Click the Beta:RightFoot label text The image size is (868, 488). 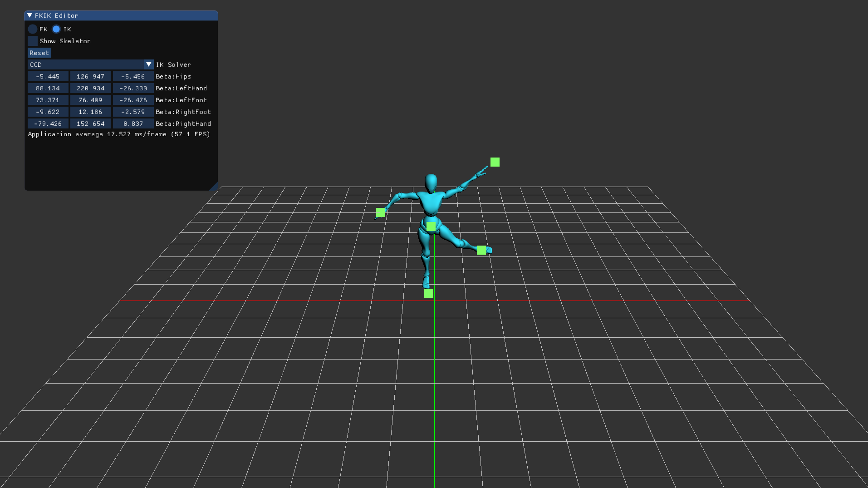coord(183,112)
